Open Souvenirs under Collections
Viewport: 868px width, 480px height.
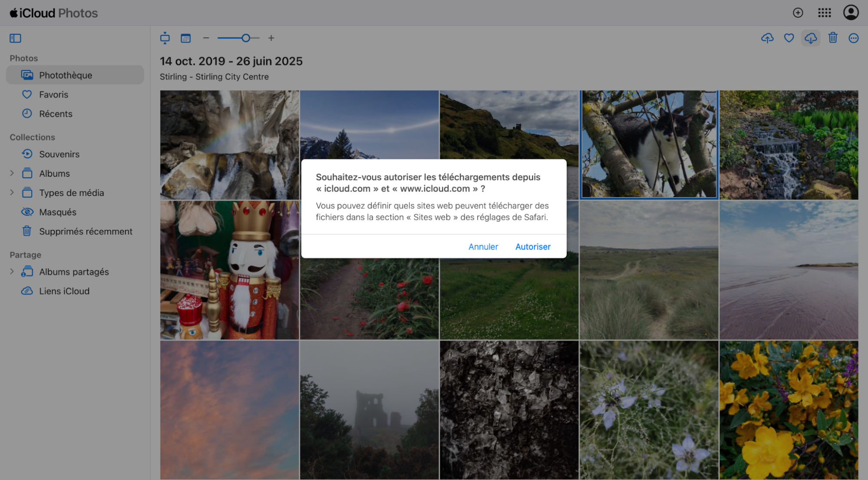pos(59,154)
